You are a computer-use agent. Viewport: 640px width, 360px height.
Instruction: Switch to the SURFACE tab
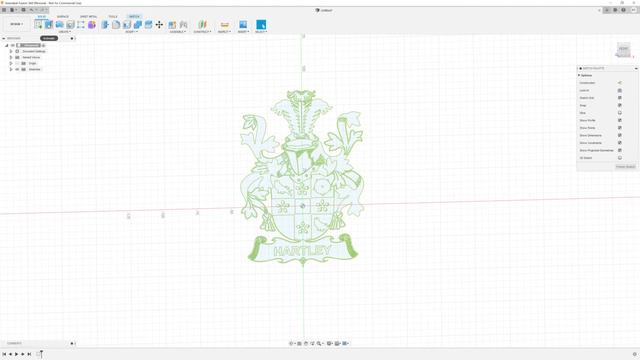point(62,17)
